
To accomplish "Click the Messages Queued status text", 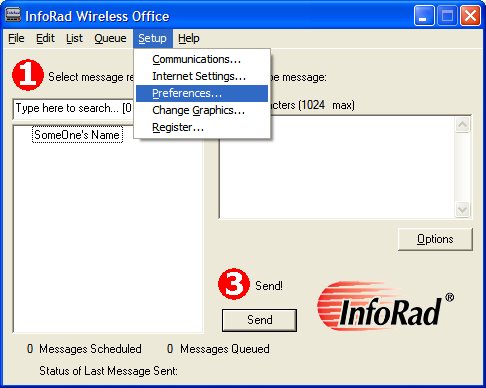I will [x=225, y=349].
